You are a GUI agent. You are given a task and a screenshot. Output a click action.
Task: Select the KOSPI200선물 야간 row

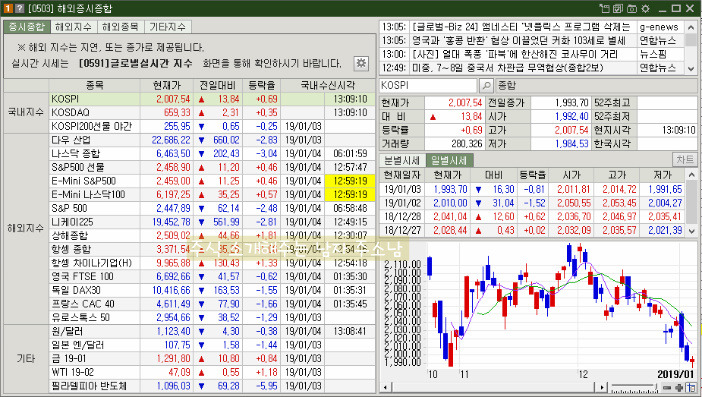coord(212,126)
